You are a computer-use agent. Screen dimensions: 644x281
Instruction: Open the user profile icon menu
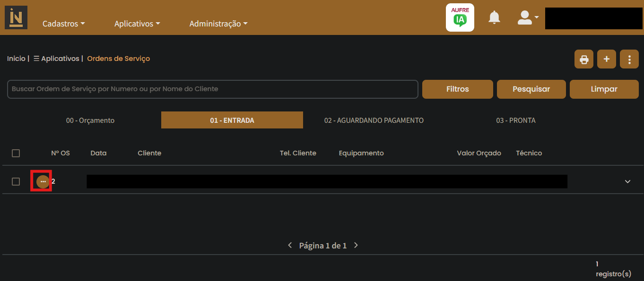click(527, 18)
